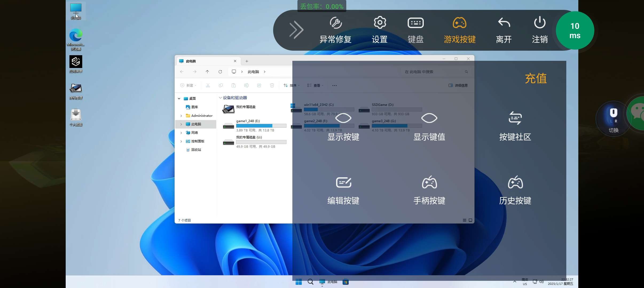Go up one folder level
The image size is (644, 288).
click(207, 72)
